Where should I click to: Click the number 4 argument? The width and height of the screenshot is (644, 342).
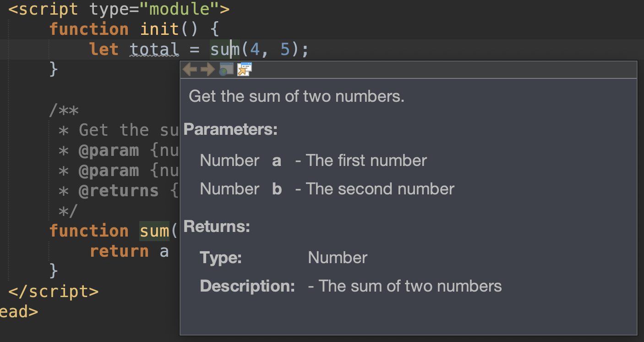pyautogui.click(x=255, y=49)
